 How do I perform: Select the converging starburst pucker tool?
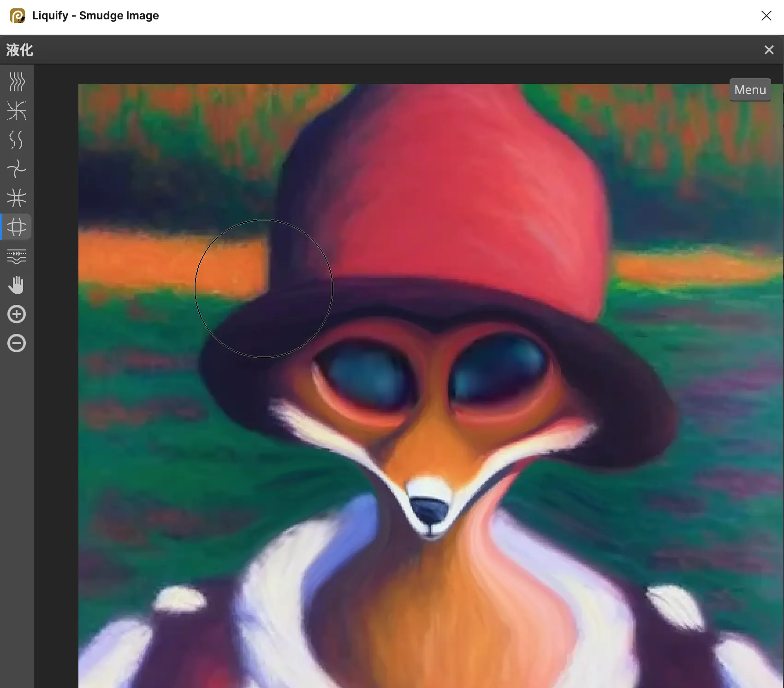(x=17, y=111)
